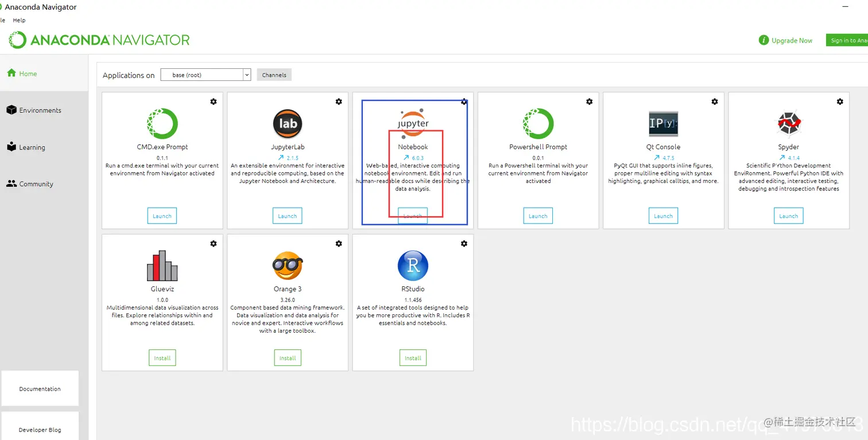Click the Qt Console update arrow icon
This screenshot has height=440, width=868.
click(657, 158)
